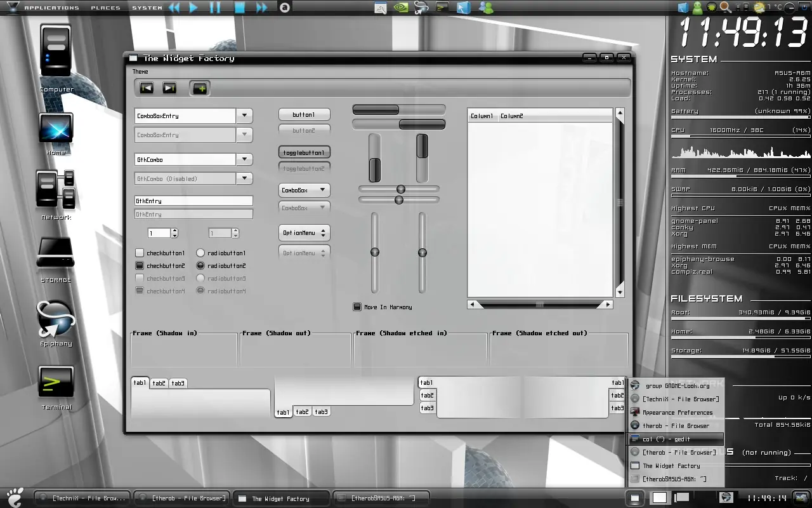This screenshot has height=508, width=812.
Task: Open the GtkCombo dropdown arrow
Action: click(244, 159)
